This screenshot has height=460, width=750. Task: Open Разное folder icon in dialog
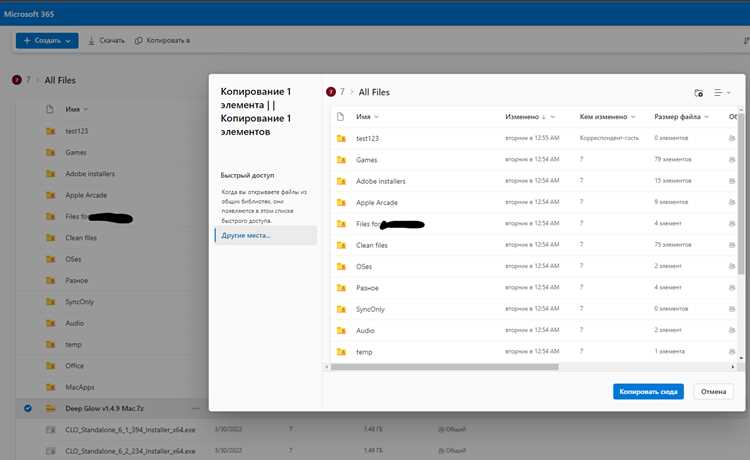[x=341, y=287]
